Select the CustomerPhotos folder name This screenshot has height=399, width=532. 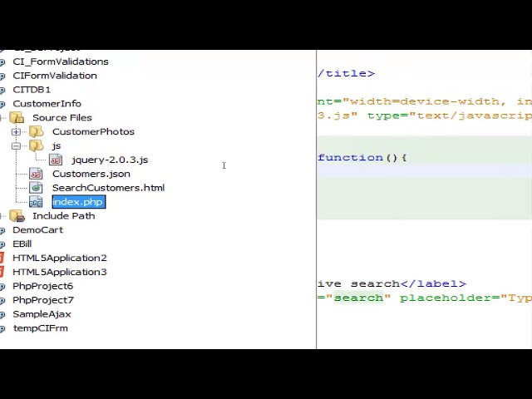93,131
